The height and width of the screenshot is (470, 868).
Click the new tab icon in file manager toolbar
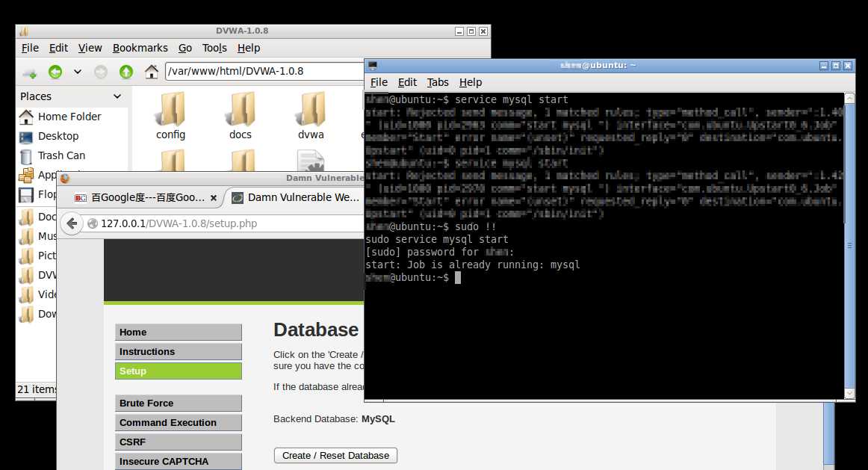(x=29, y=72)
